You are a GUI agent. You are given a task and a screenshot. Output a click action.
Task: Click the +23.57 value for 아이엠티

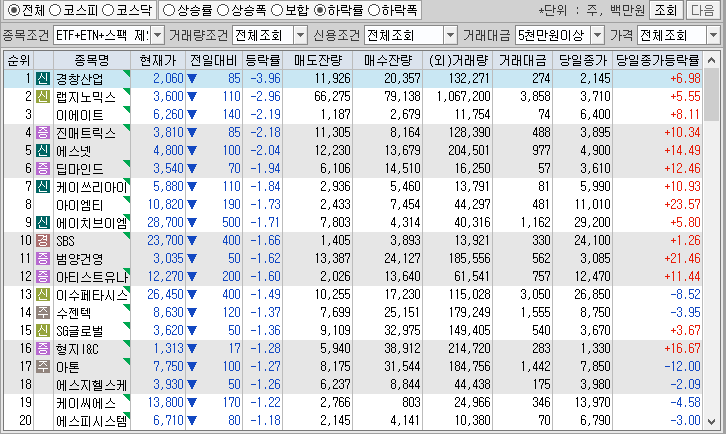pos(682,204)
